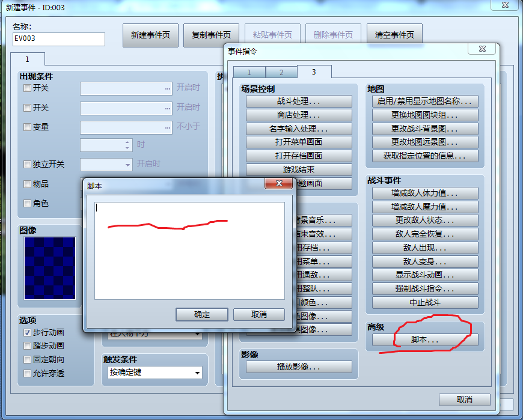
Task: Open the 独立开关 letter dropdown
Action: (106, 165)
